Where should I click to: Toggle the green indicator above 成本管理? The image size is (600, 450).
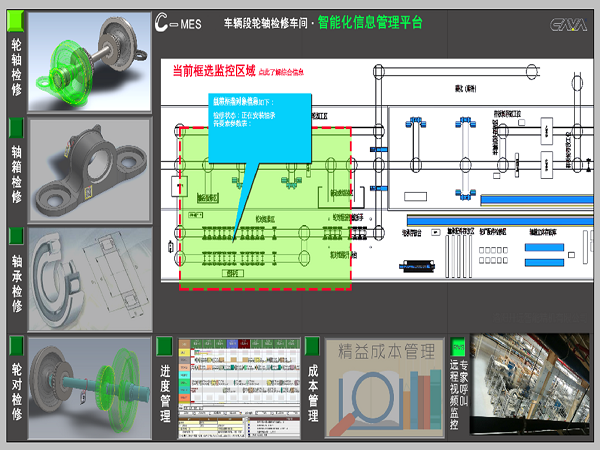[x=312, y=346]
